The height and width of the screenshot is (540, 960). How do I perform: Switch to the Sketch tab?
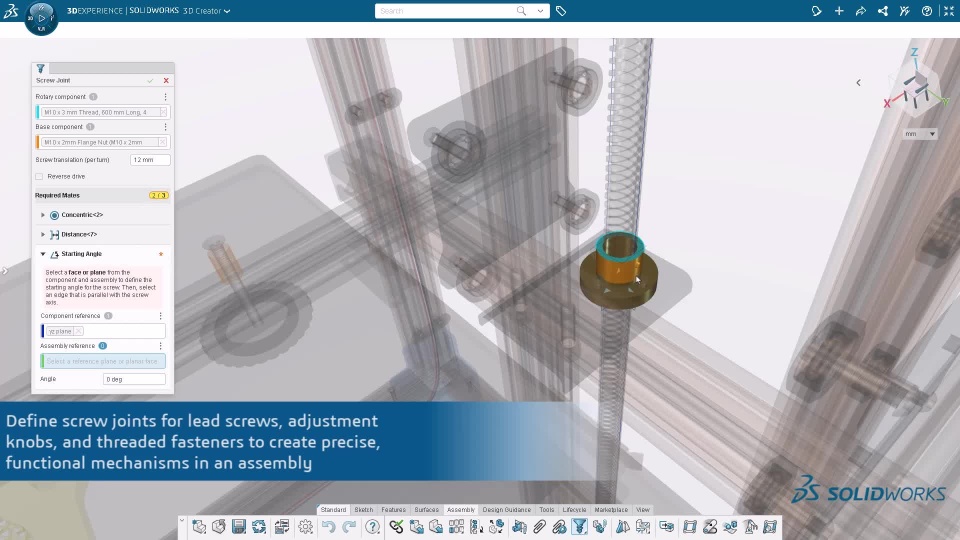click(364, 509)
